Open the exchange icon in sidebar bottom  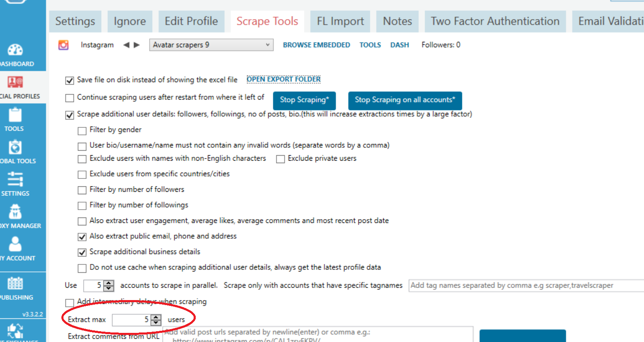point(15,332)
